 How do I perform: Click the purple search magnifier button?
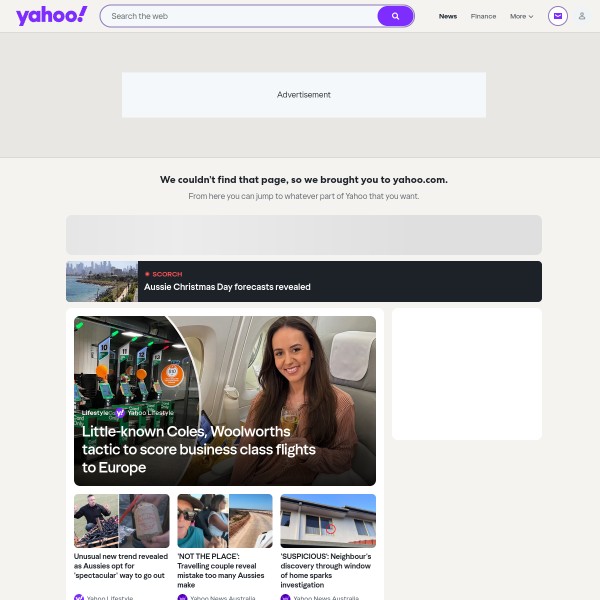[x=395, y=16]
